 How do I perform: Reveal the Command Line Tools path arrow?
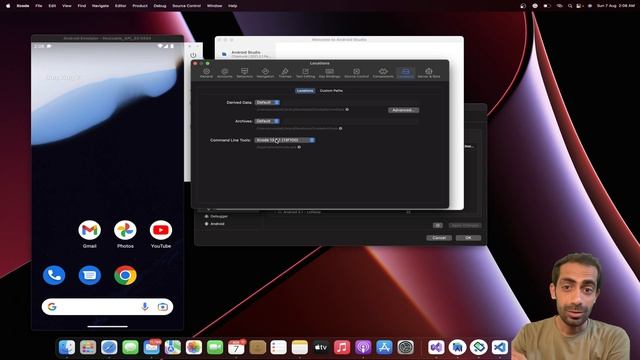299,147
